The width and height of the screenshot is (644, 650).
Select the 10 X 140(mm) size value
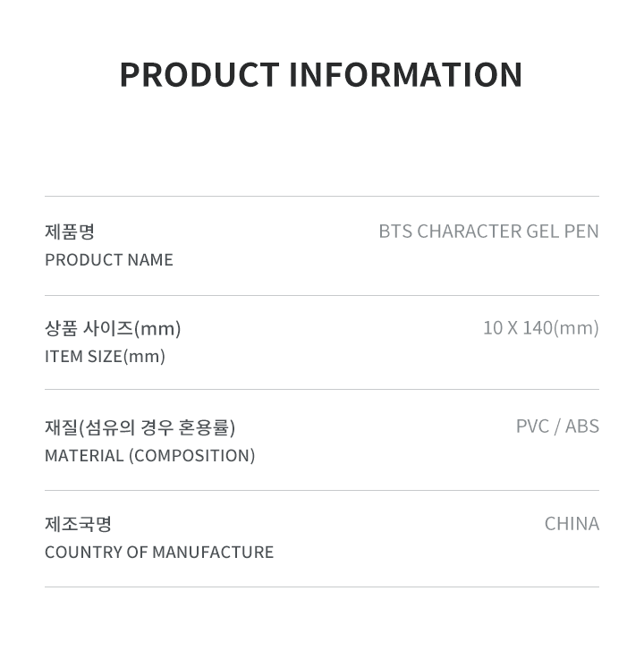541,328
